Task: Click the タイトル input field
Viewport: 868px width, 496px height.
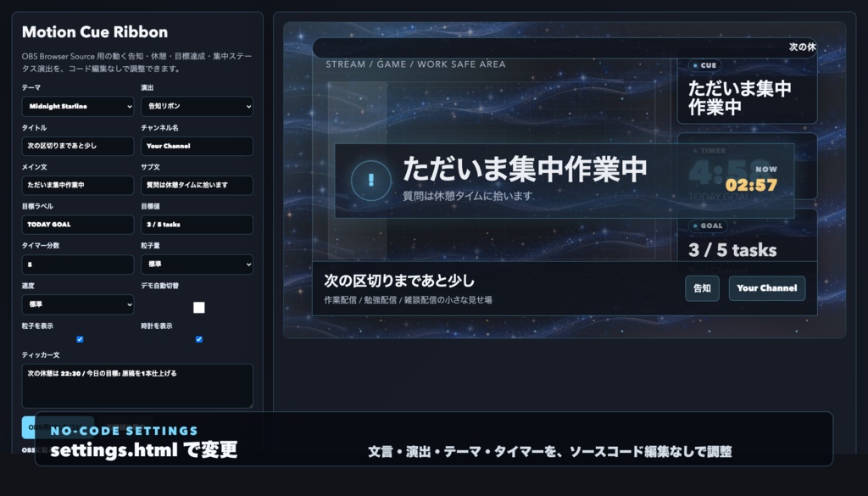Action: tap(77, 146)
